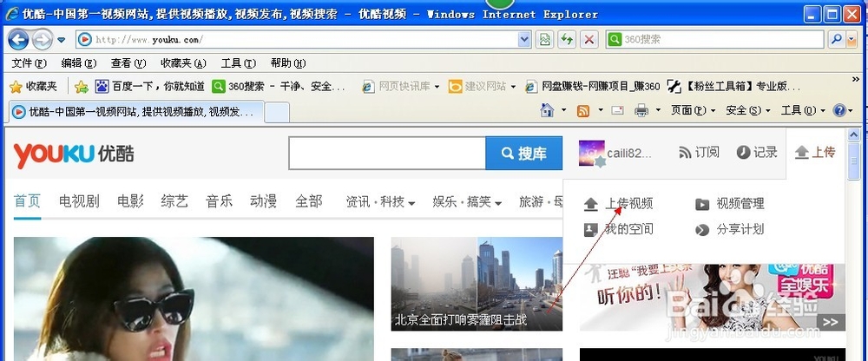Go to the 综艺 navigation tab
The height and width of the screenshot is (361, 868).
click(175, 201)
